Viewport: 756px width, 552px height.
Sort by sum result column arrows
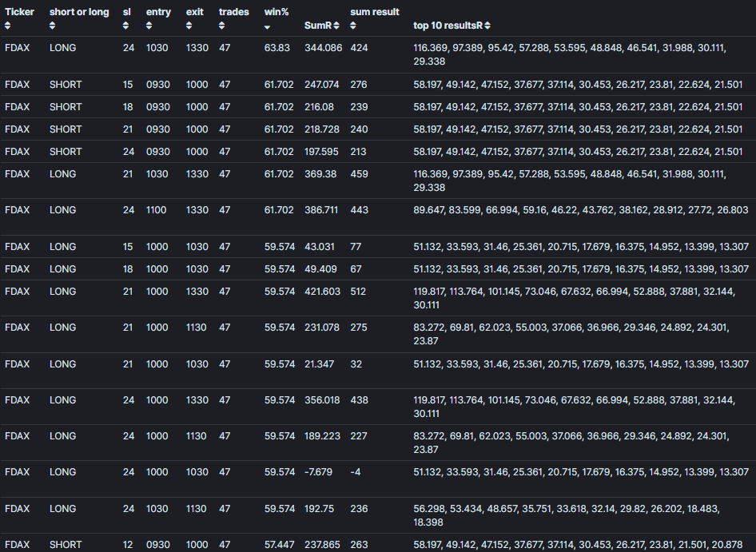(x=353, y=26)
